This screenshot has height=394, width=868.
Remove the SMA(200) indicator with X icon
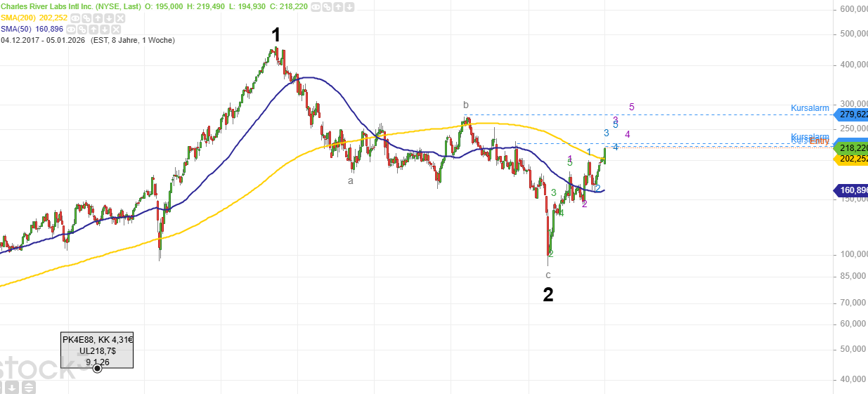click(120, 18)
